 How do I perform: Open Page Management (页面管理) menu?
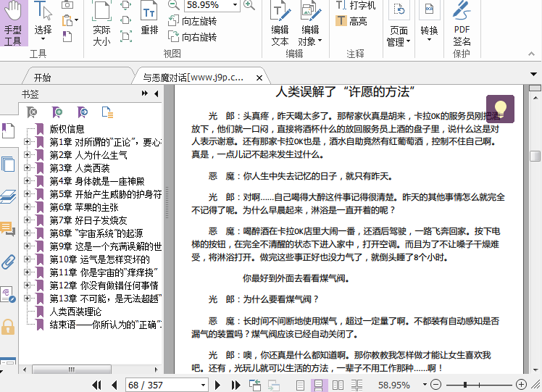coord(399,23)
